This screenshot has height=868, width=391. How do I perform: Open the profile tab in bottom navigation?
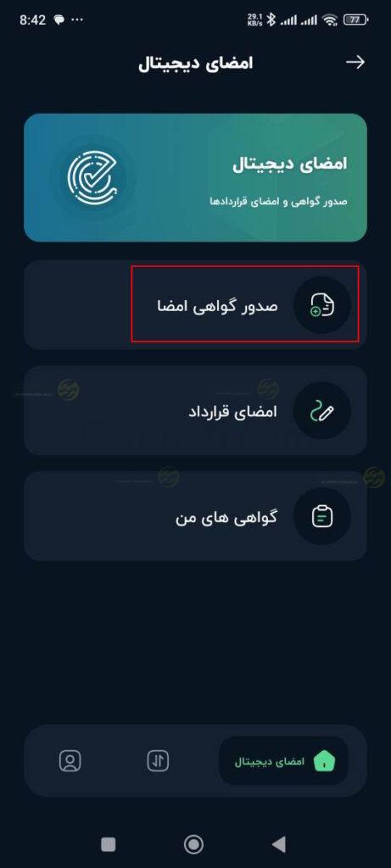point(70,760)
